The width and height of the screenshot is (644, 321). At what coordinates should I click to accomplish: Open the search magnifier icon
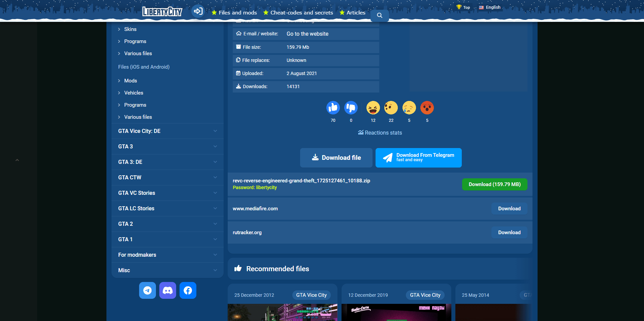380,15
